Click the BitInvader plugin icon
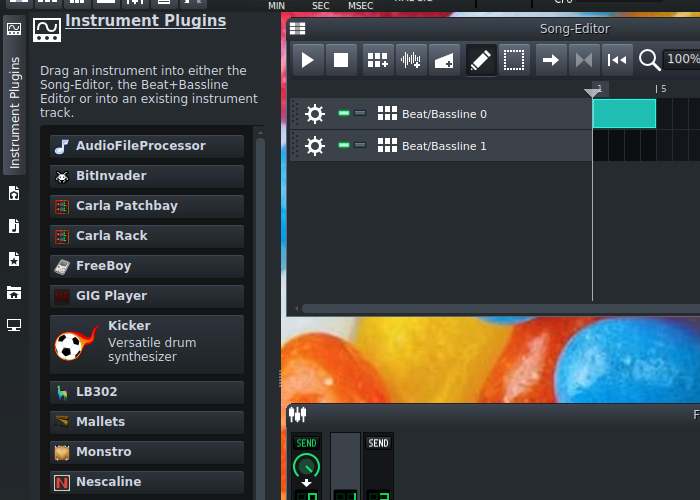Image resolution: width=700 pixels, height=500 pixels. [x=62, y=177]
